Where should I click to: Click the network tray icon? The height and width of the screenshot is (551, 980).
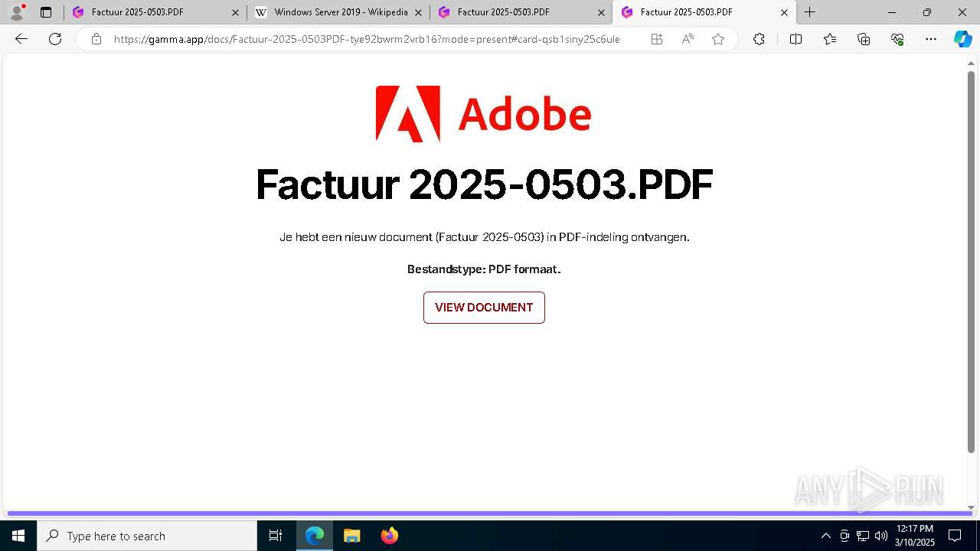pos(863,536)
